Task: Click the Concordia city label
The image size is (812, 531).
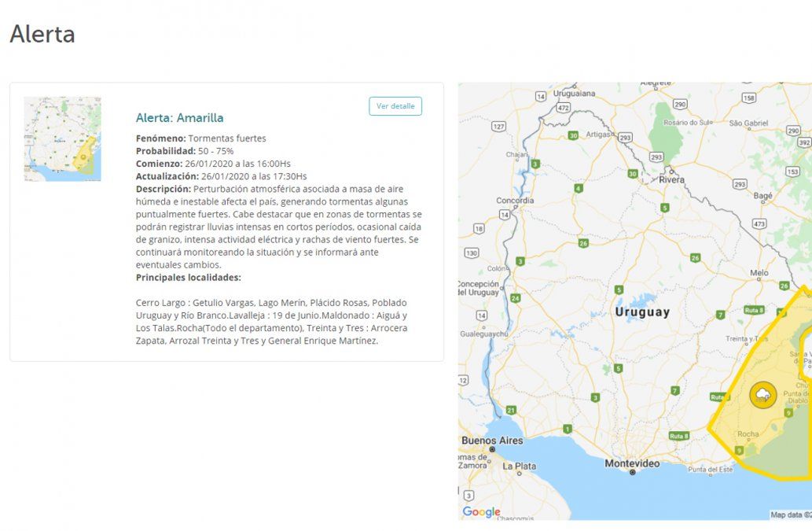Action: tap(516, 201)
